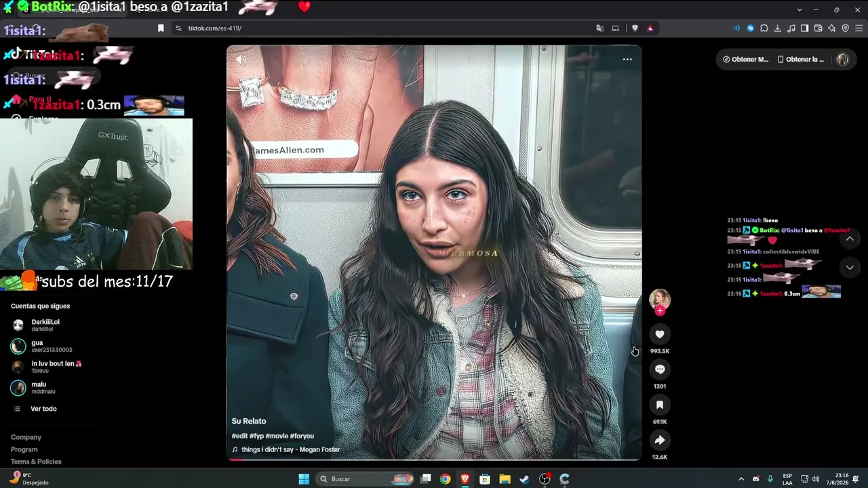Click the install app icon in address bar

(616, 28)
